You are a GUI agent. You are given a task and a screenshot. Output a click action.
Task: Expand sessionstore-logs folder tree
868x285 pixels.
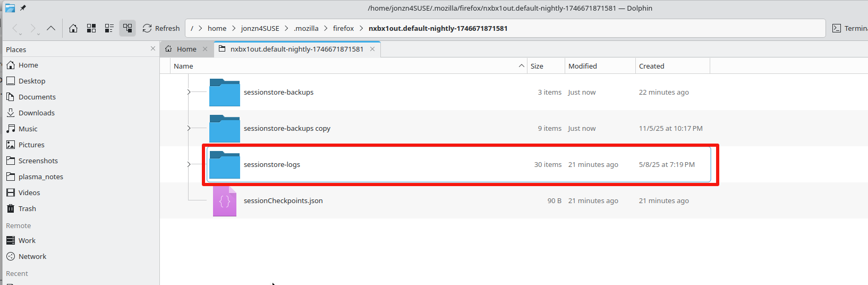pos(189,164)
